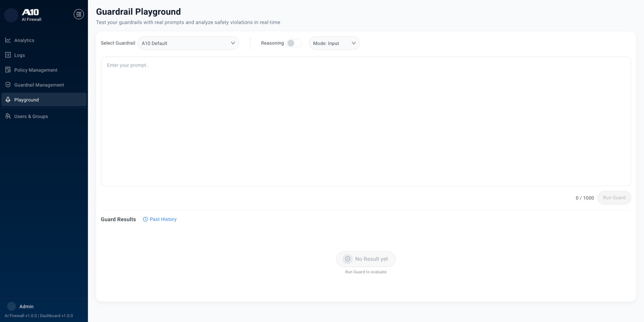This screenshot has height=322, width=644.
Task: Go to Policy Management menu item
Action: 36,70
